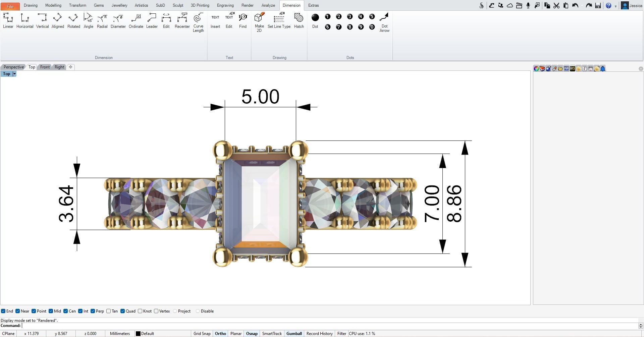644x337 pixels.
Task: Click the Recenter dimension text tool
Action: pyautogui.click(x=182, y=21)
